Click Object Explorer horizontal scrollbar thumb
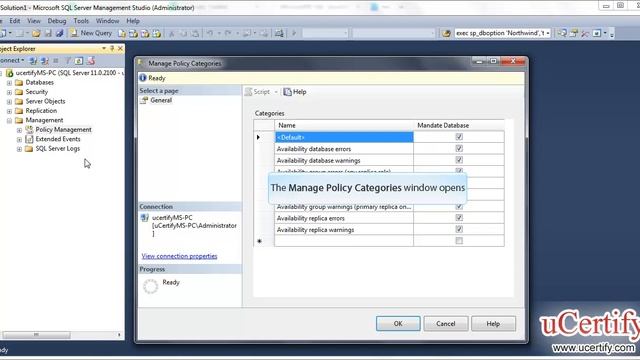This screenshot has width=640, height=360. (x=36, y=335)
